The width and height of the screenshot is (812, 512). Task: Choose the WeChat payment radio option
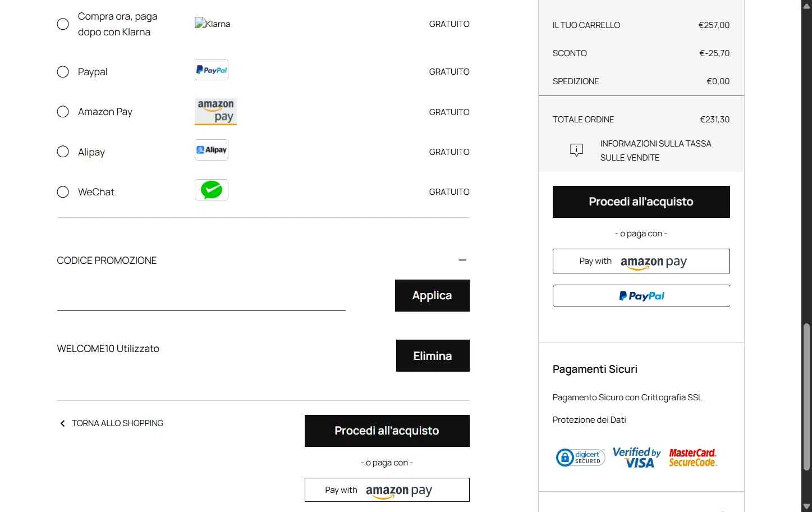[63, 192]
